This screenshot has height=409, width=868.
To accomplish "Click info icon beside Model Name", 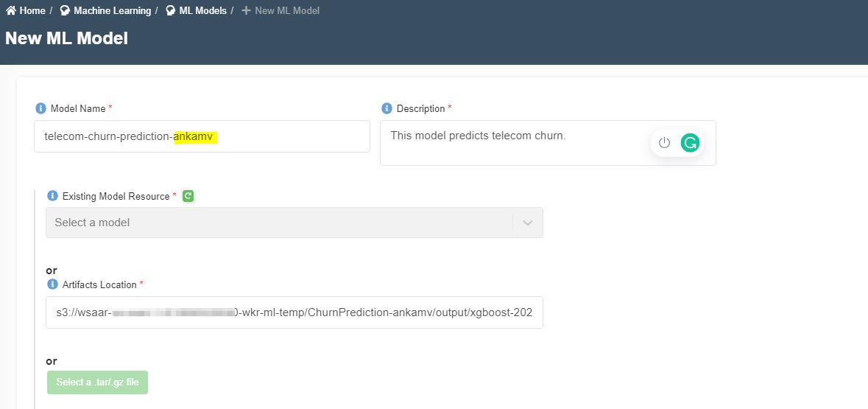I will 40,108.
